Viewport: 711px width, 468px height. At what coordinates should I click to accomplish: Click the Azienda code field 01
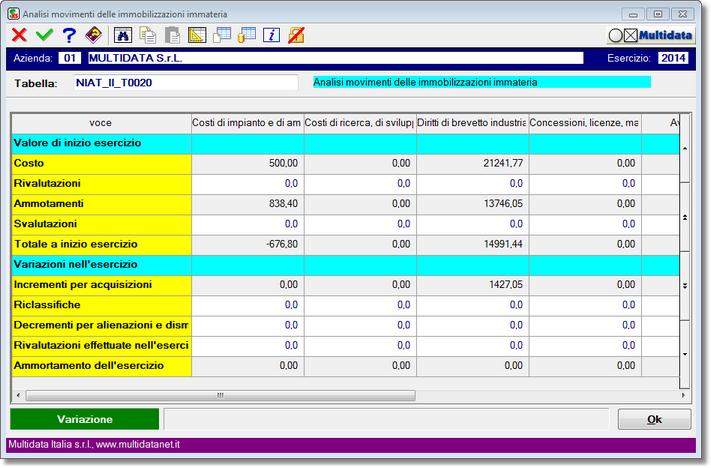tap(69, 58)
